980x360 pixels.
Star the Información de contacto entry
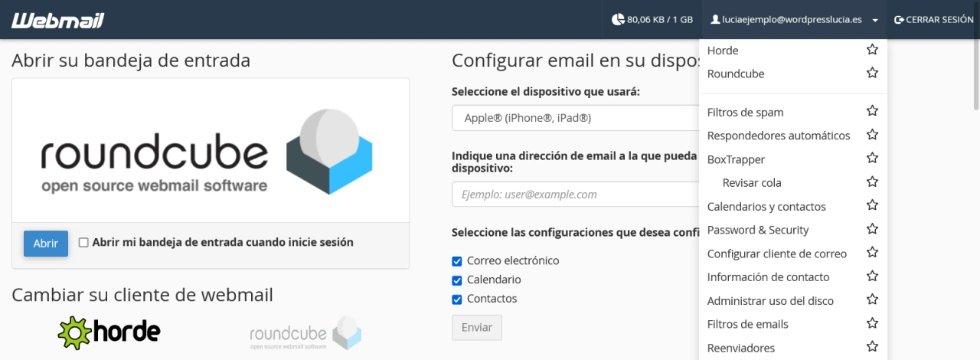coord(872,277)
